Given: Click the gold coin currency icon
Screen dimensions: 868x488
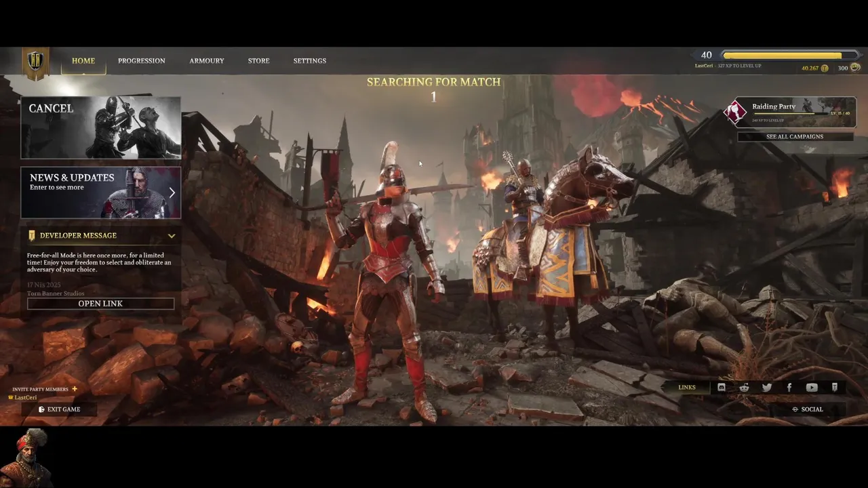Looking at the screenshot, I should coord(825,68).
